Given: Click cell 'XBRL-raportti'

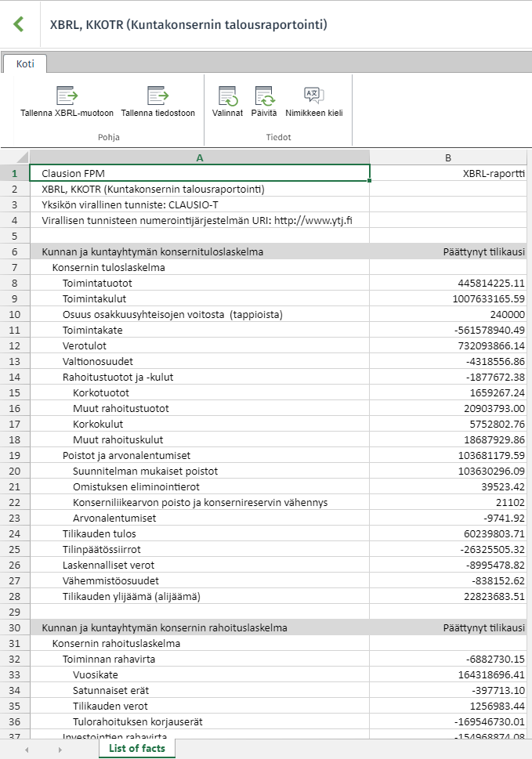Looking at the screenshot, I should click(x=447, y=173).
